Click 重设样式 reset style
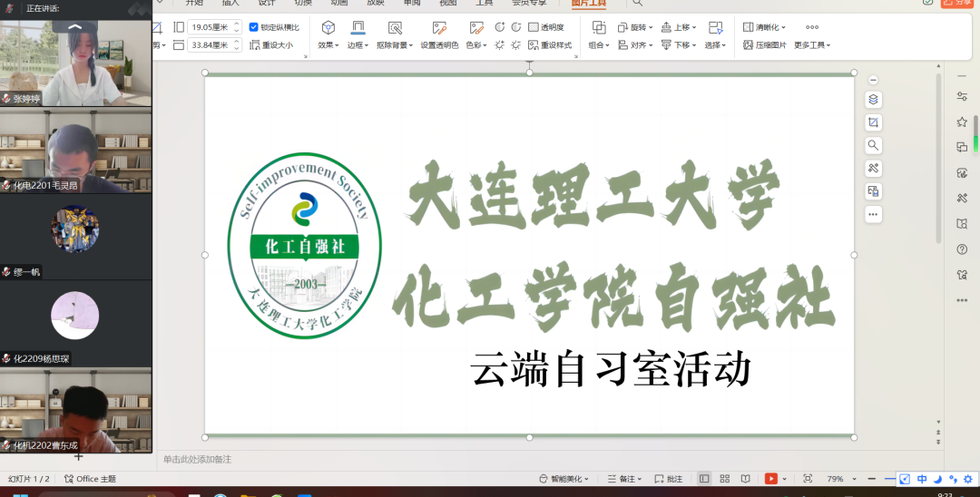 (x=550, y=45)
